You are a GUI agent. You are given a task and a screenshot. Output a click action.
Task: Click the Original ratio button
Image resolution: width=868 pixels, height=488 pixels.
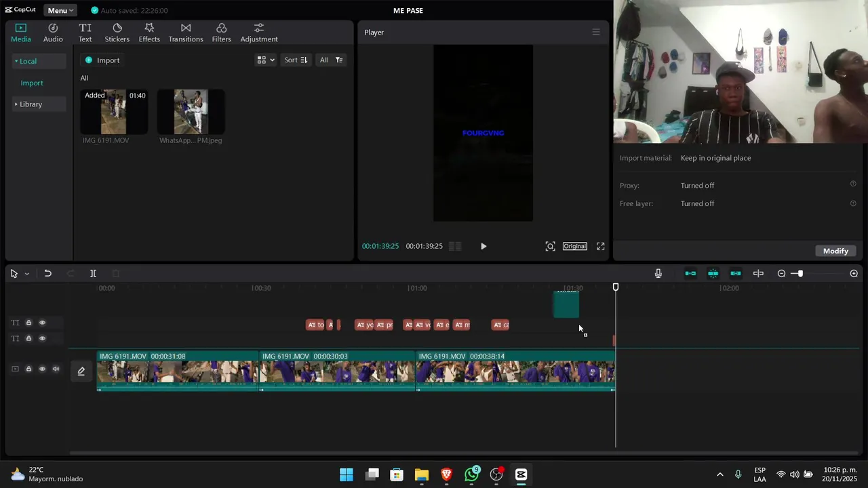point(574,246)
